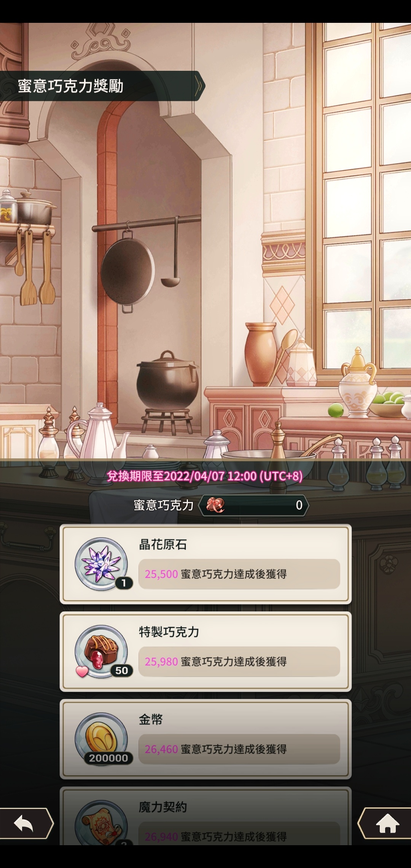Tap the 晶花原石 crystal flower icon
411x868 pixels.
click(101, 564)
